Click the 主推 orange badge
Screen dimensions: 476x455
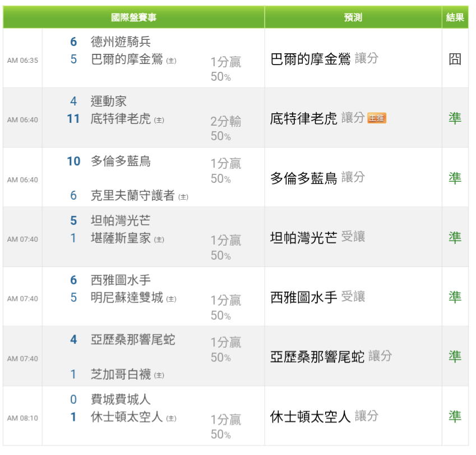(377, 118)
